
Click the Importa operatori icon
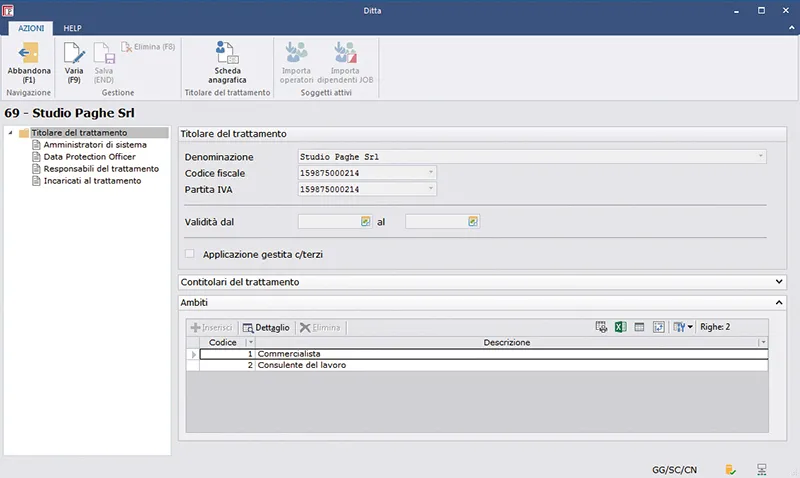(296, 54)
